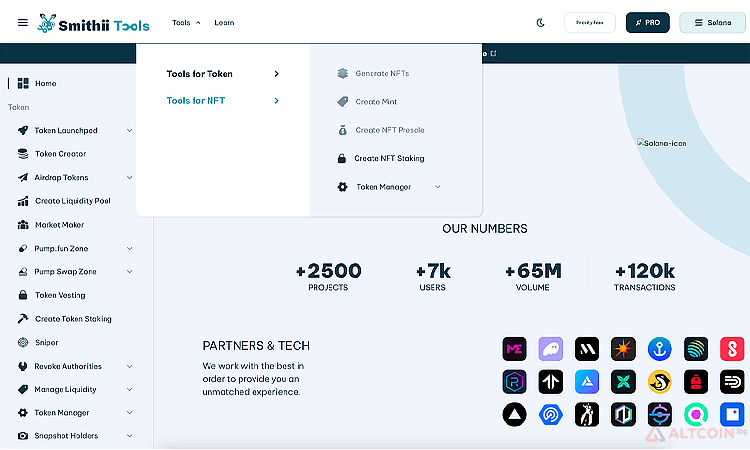The width and height of the screenshot is (750, 450).
Task: Select Tools for NFT submenu
Action: coord(223,100)
